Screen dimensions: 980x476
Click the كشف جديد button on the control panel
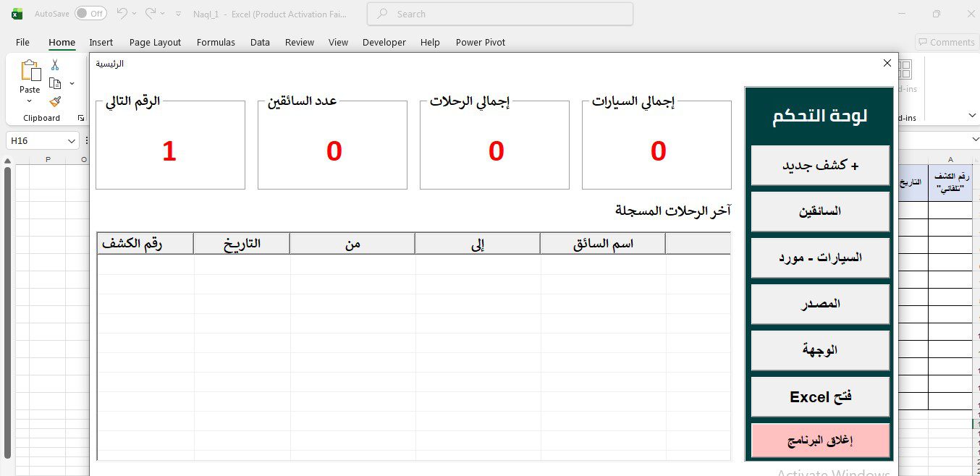820,165
